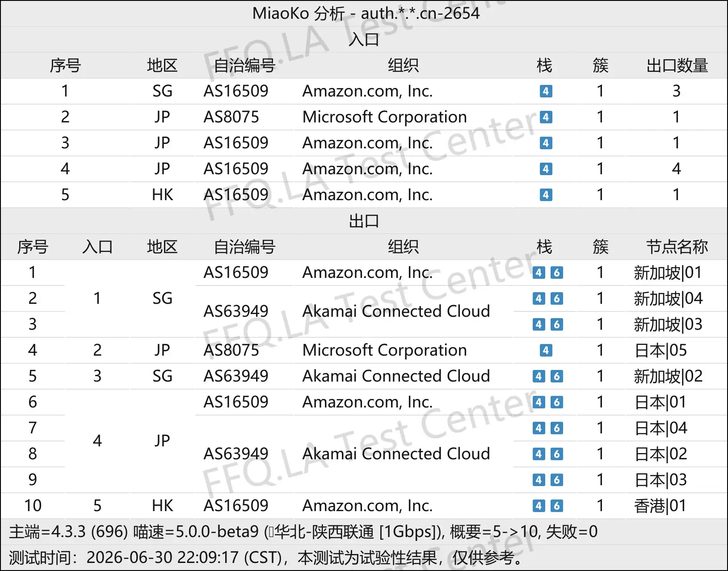The image size is (728, 571).
Task: Select node name "香港|01"
Action: pos(660,506)
